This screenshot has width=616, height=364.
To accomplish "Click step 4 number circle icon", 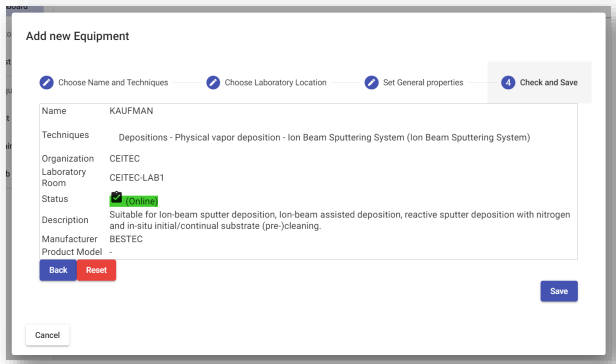I will [508, 82].
